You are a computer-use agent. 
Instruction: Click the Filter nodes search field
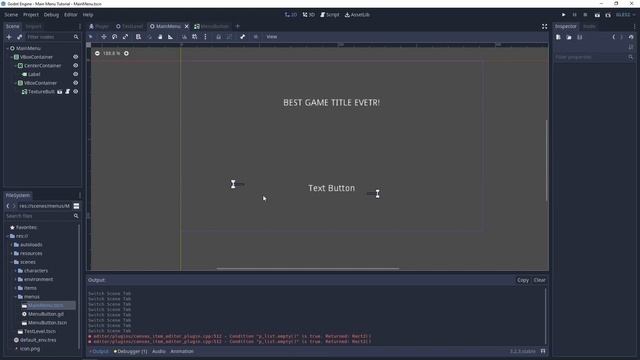(x=52, y=37)
